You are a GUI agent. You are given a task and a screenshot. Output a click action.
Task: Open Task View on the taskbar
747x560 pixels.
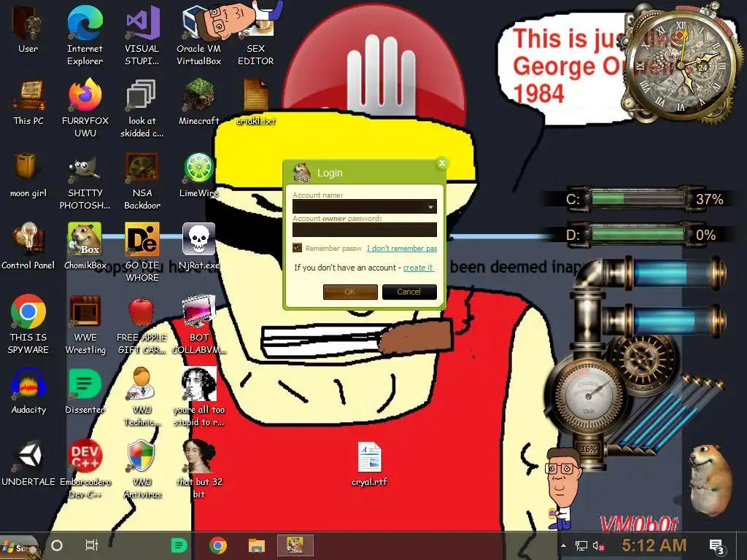tap(91, 545)
